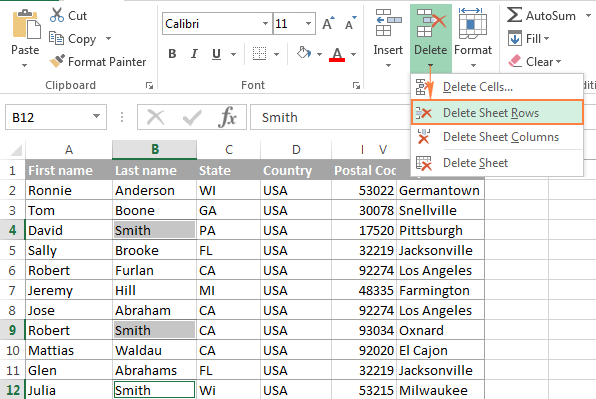Click the Paste clipboard icon

tap(26, 24)
